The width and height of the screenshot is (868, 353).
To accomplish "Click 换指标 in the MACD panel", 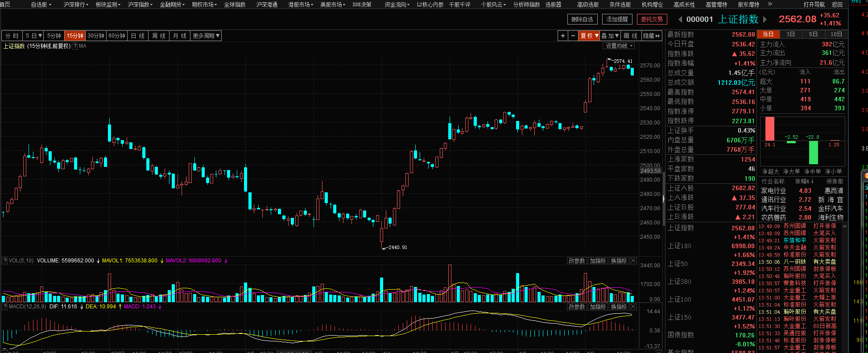I will [619, 307].
